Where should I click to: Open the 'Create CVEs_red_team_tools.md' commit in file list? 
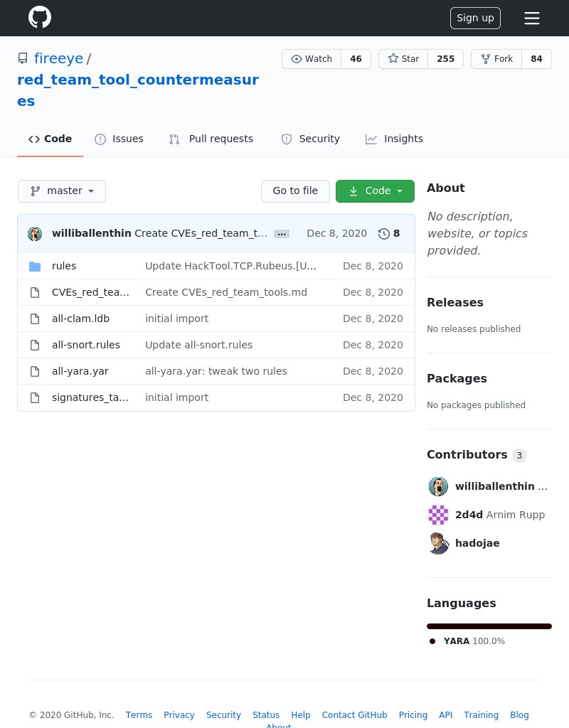pos(226,292)
